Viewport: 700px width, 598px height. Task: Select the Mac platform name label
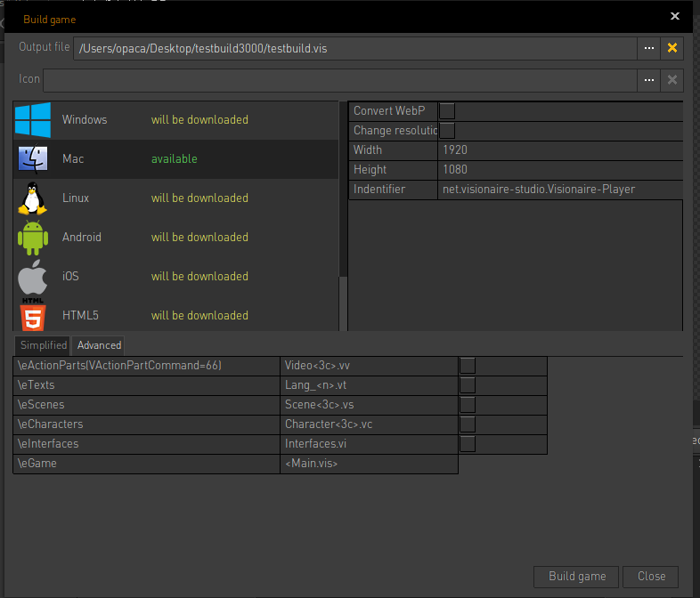73,159
